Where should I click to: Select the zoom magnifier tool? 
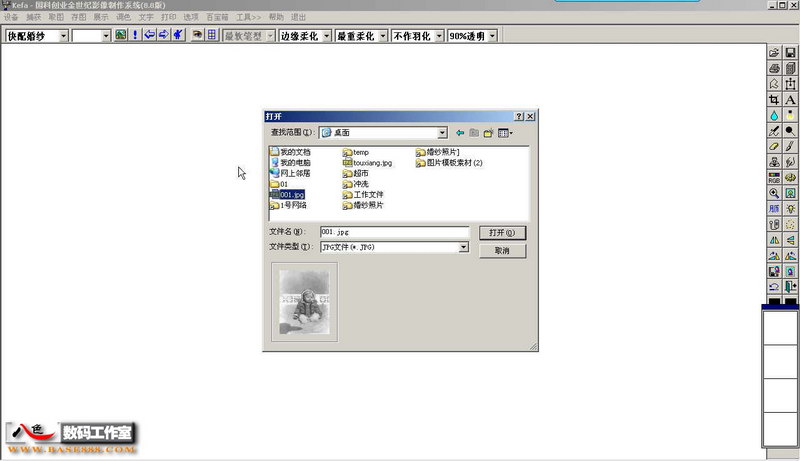pyautogui.click(x=774, y=193)
